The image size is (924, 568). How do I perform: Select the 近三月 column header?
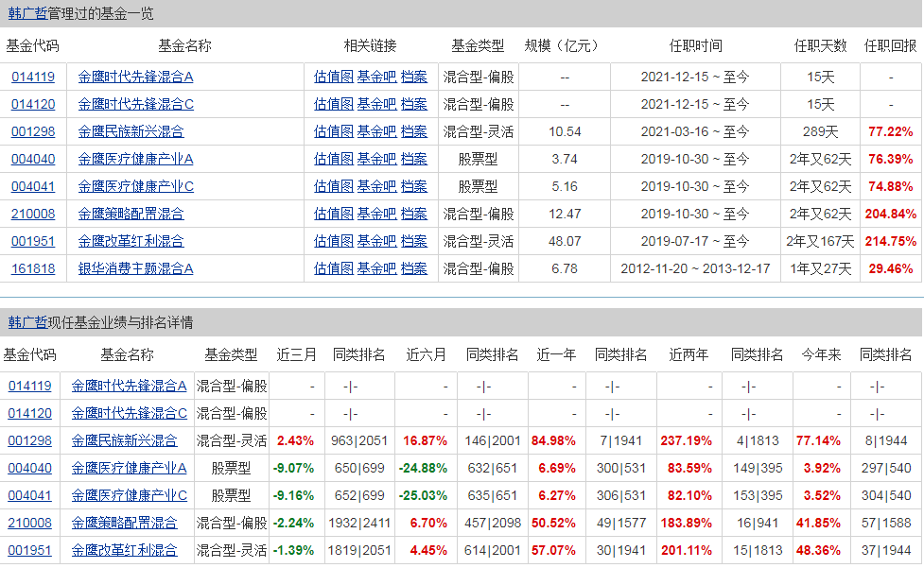point(296,354)
